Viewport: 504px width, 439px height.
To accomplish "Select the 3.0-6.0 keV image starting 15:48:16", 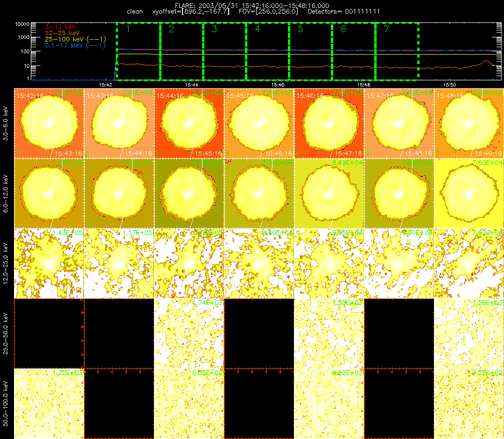I will 469,123.
